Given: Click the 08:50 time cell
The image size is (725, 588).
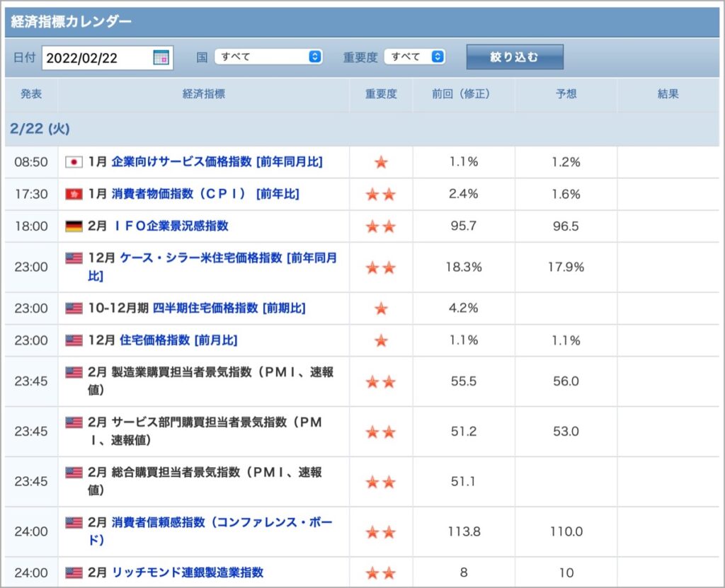Looking at the screenshot, I should coord(31,162).
